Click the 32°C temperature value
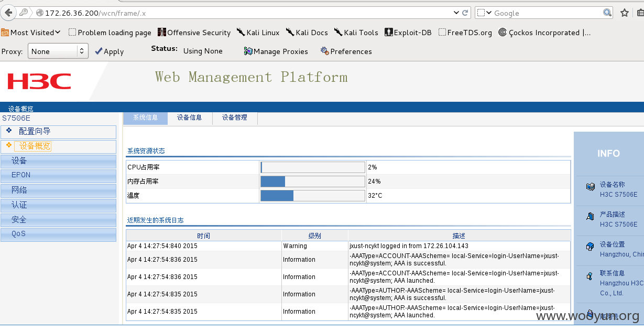 click(375, 196)
